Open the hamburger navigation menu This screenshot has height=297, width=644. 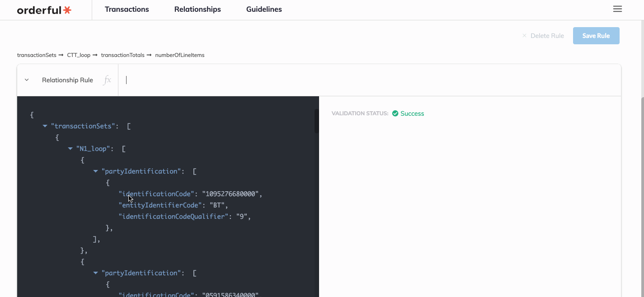[x=617, y=9]
